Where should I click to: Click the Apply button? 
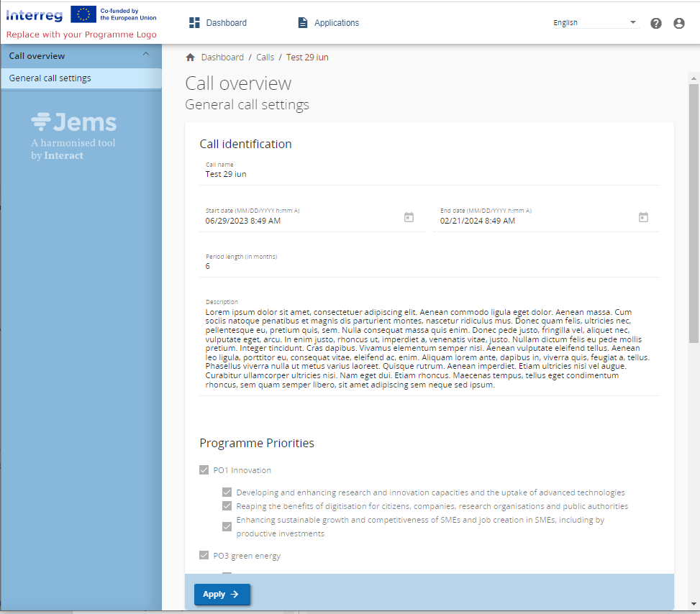coord(222,595)
